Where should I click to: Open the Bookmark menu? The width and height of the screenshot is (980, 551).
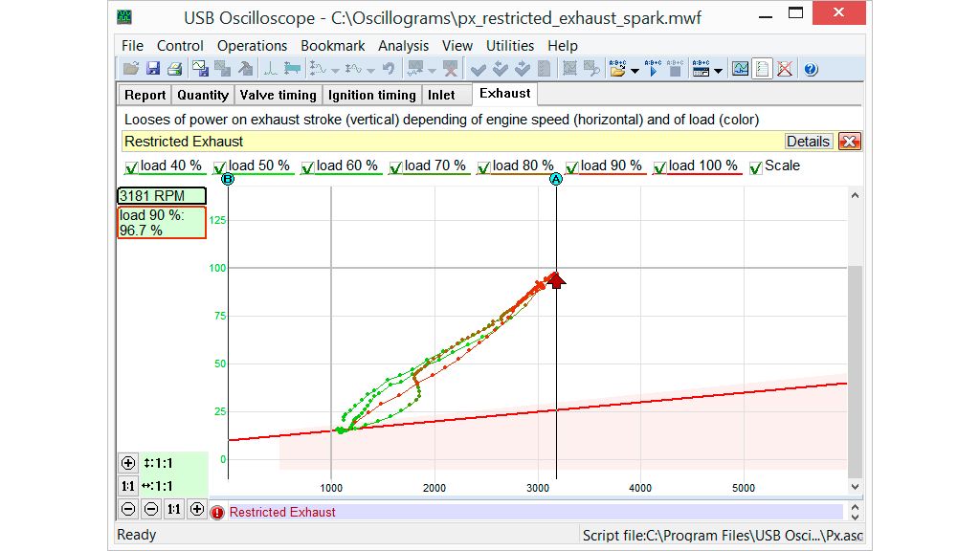click(x=332, y=46)
